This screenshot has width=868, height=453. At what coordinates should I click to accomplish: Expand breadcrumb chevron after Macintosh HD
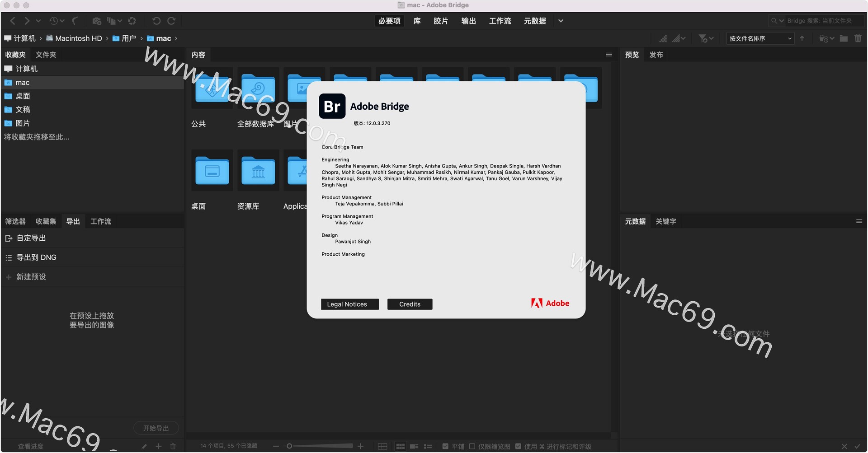click(x=107, y=38)
